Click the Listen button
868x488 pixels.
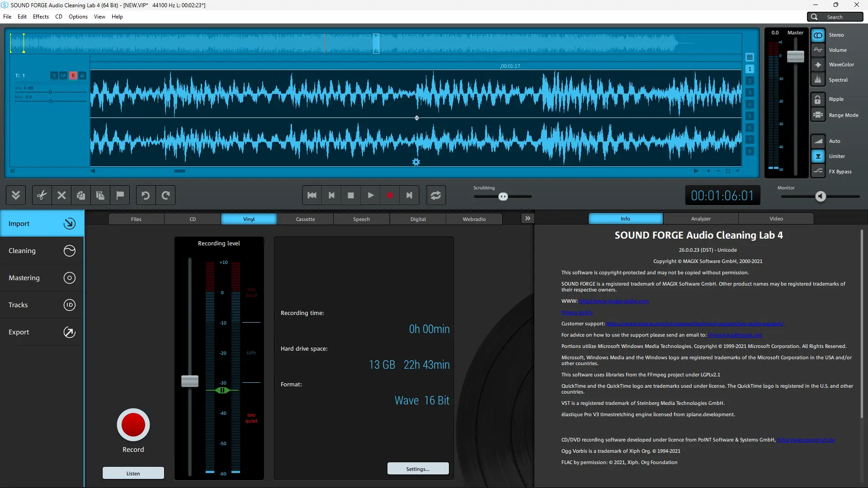point(133,474)
